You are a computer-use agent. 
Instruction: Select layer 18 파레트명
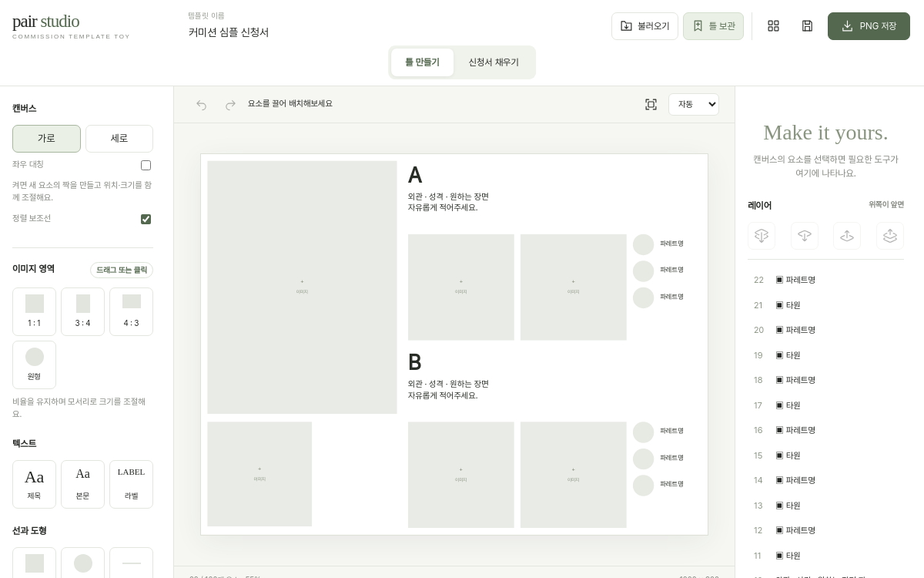point(825,380)
